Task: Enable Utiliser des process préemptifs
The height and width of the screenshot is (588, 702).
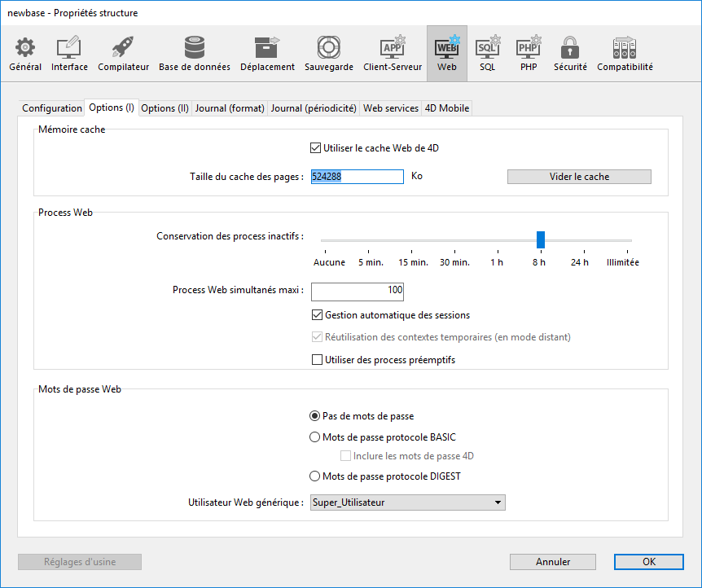Action: click(x=318, y=360)
